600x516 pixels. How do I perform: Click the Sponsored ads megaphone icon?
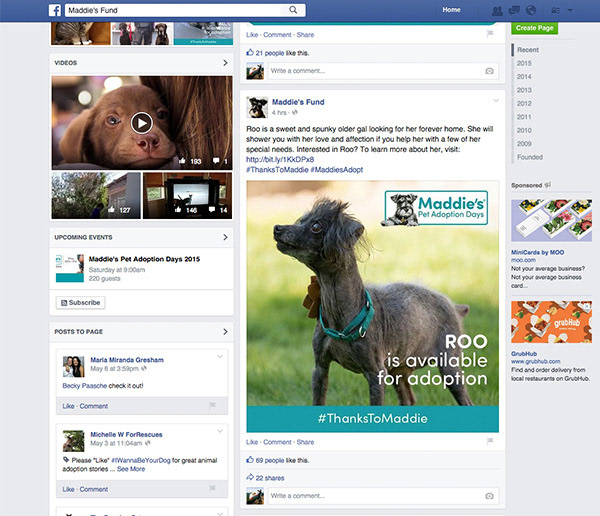548,185
